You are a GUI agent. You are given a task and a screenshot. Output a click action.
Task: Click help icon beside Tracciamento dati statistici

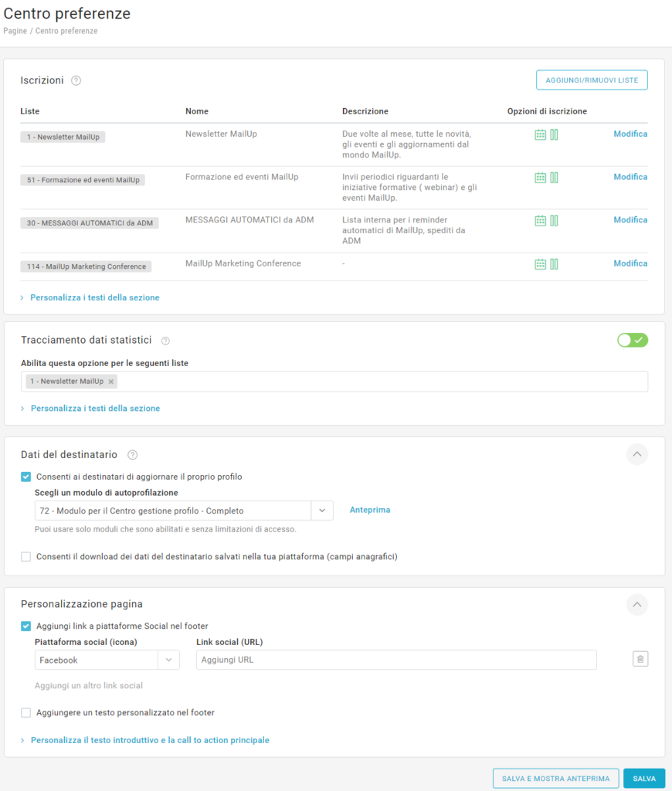pos(165,341)
